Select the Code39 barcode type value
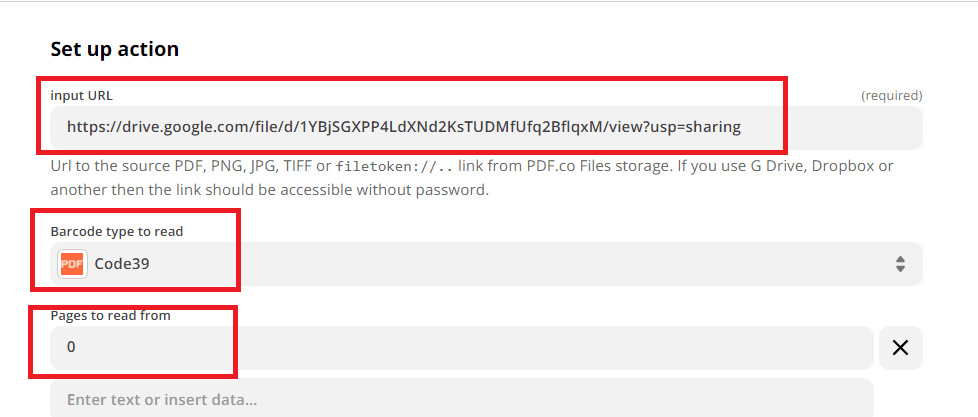Viewport: 978px width, 417px height. tap(123, 264)
